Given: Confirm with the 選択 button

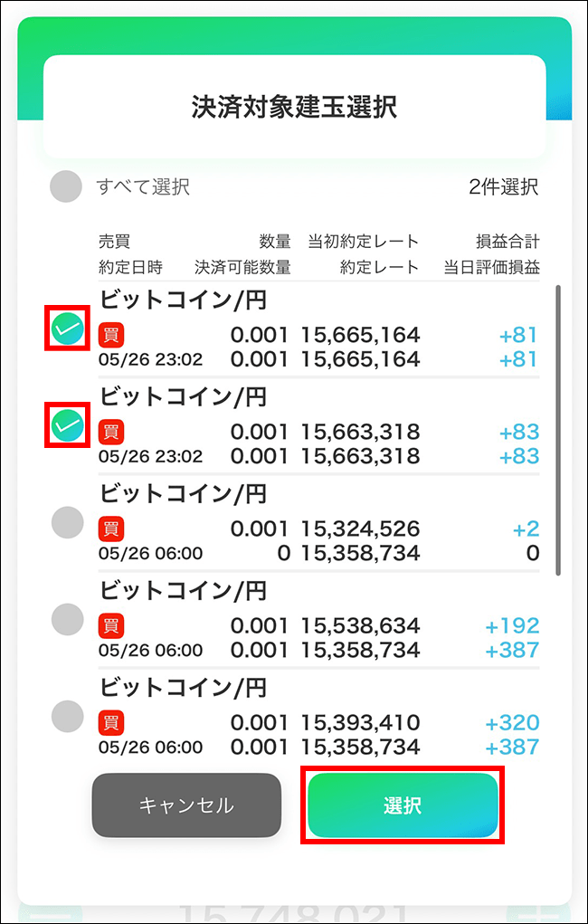Looking at the screenshot, I should pyautogui.click(x=403, y=805).
